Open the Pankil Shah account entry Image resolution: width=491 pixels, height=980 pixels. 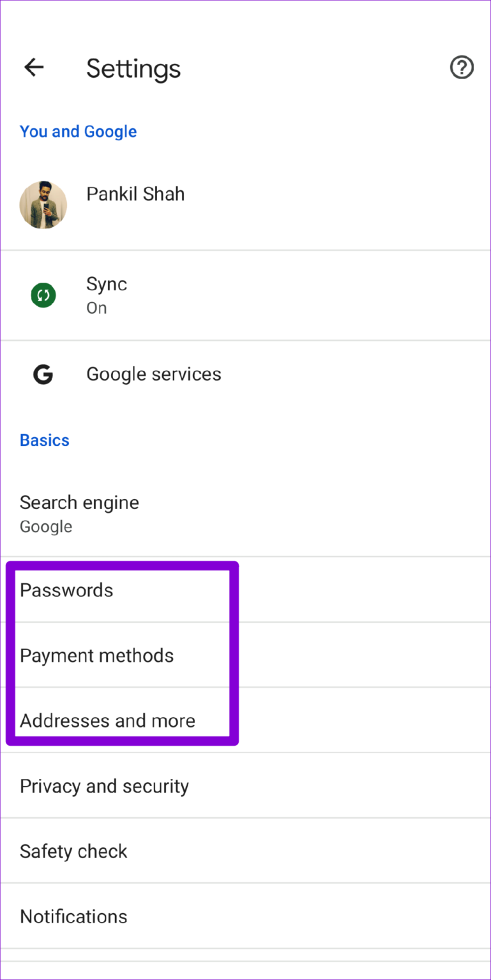coord(135,194)
